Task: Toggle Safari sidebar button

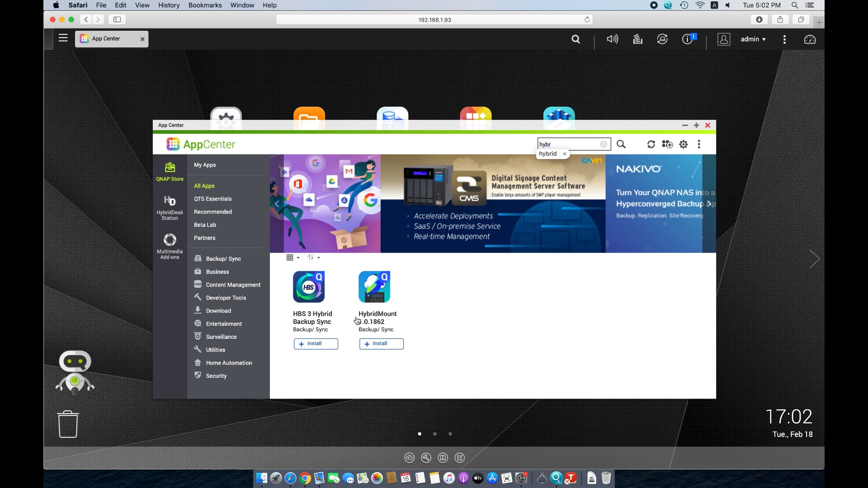Action: (117, 19)
